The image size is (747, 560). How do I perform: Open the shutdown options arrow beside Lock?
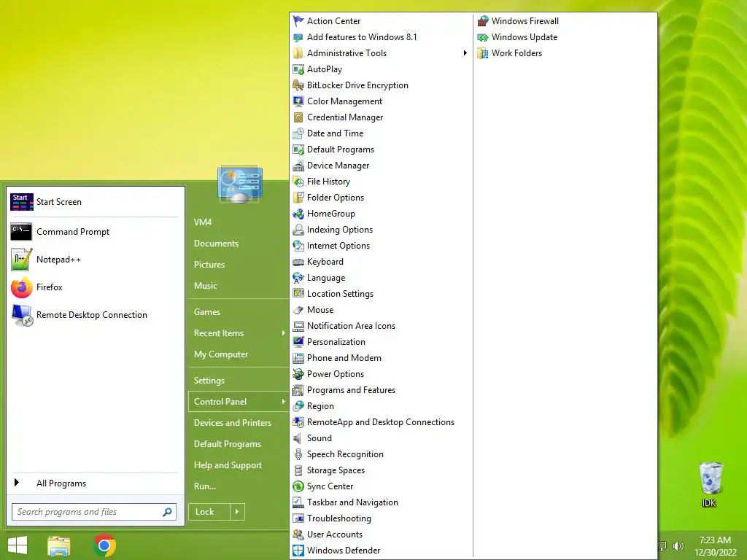tap(237, 512)
